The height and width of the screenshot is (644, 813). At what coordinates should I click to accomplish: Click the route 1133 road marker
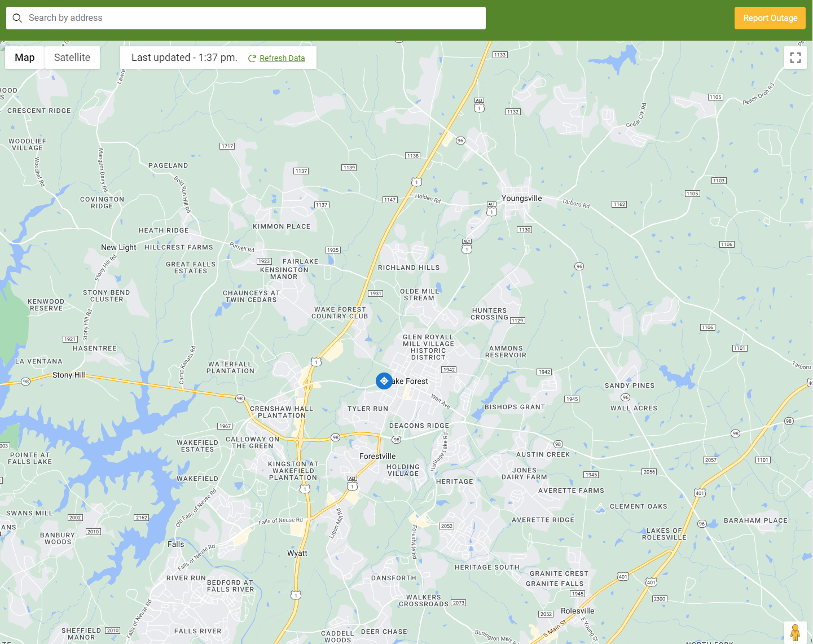point(500,55)
